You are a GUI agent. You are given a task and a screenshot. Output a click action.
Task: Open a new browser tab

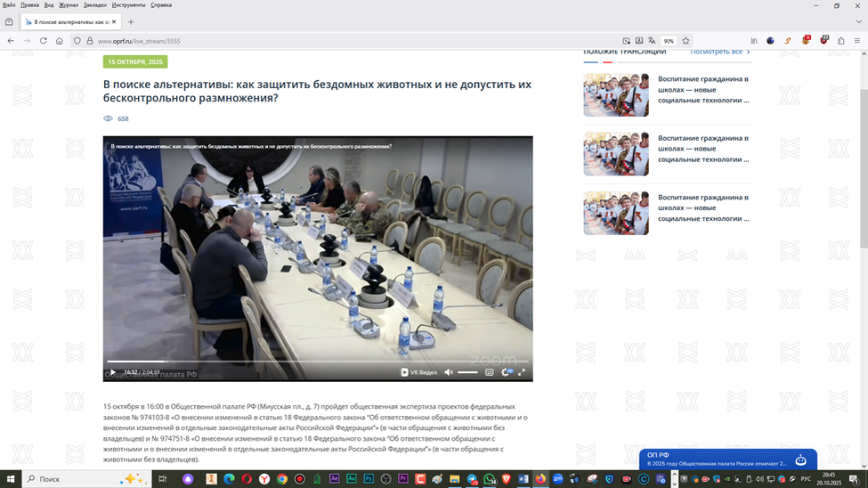coord(131,22)
